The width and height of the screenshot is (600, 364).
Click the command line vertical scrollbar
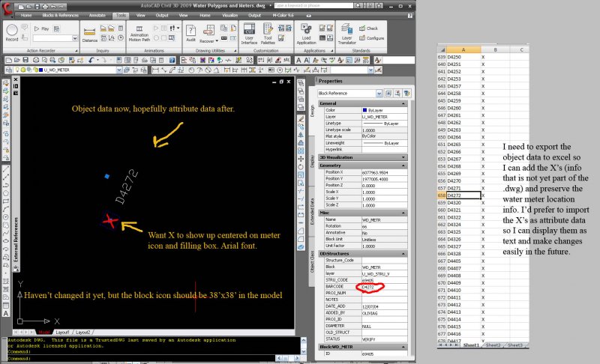[304, 346]
